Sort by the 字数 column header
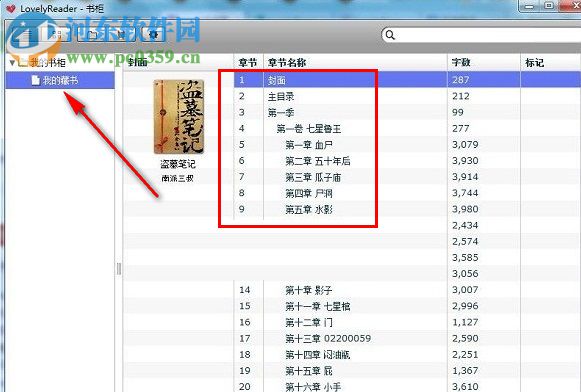 pyautogui.click(x=461, y=63)
